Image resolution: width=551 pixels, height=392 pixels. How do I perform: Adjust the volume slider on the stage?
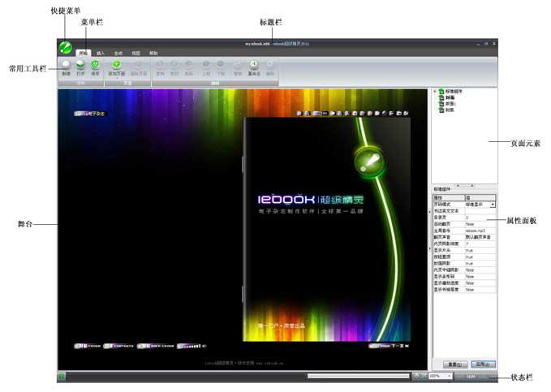point(192,346)
